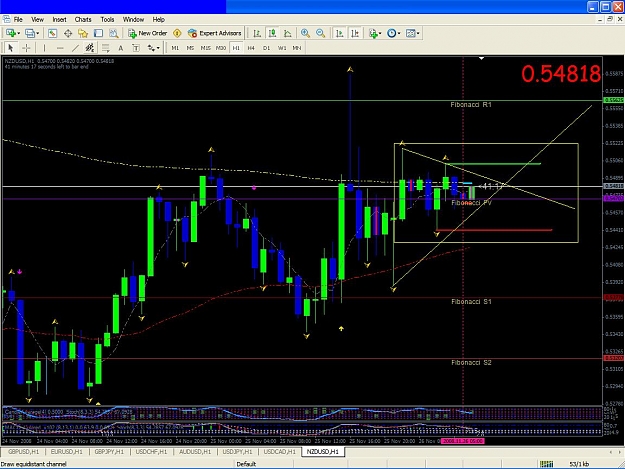This screenshot has width=625, height=469.
Task: Toggle the Terminal panel icon
Action: coord(98,33)
